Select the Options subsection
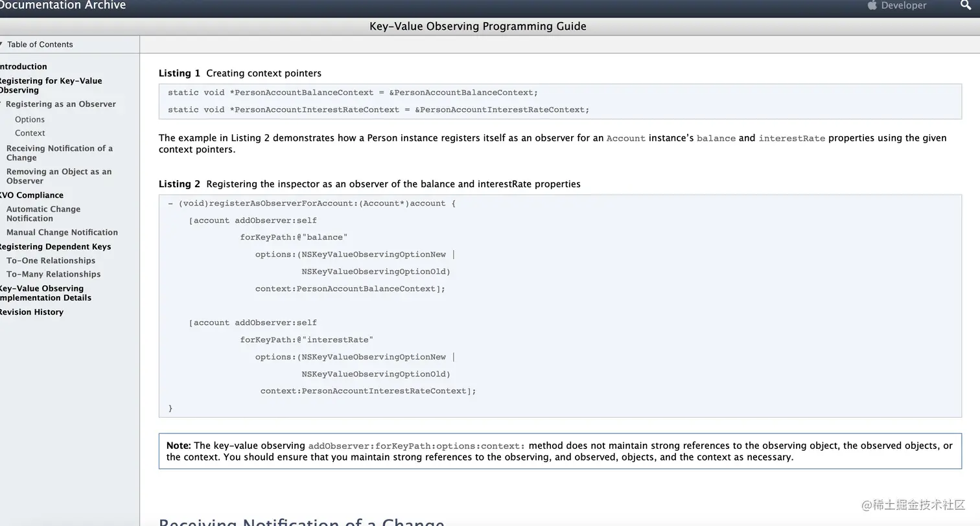 tap(30, 120)
